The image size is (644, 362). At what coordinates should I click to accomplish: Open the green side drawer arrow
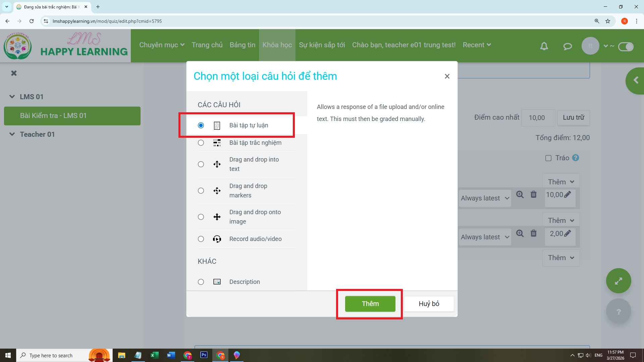(x=635, y=80)
